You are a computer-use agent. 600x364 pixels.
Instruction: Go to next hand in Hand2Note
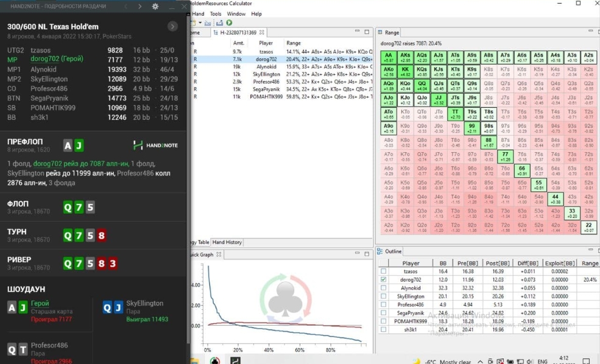pyautogui.click(x=139, y=6)
